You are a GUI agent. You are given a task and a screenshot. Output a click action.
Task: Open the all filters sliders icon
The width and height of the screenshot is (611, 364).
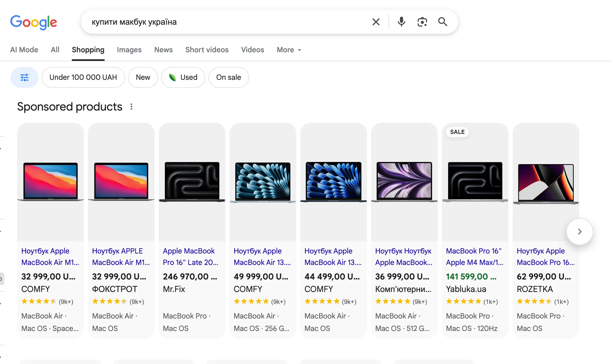coord(24,77)
